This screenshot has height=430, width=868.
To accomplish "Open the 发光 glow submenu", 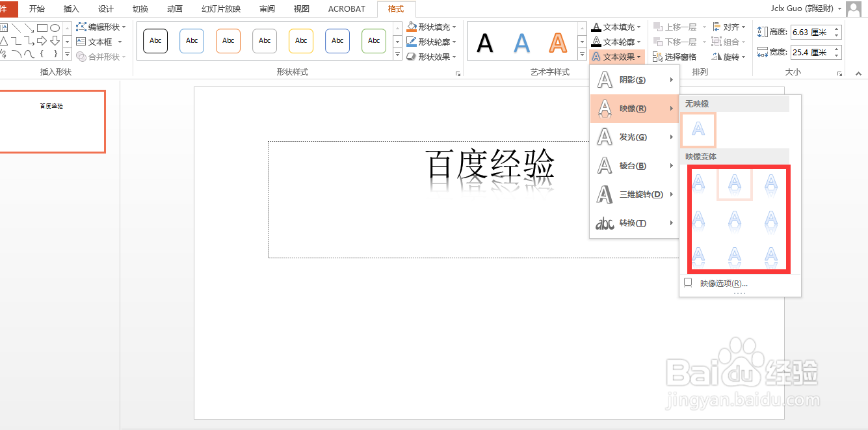I will click(635, 137).
